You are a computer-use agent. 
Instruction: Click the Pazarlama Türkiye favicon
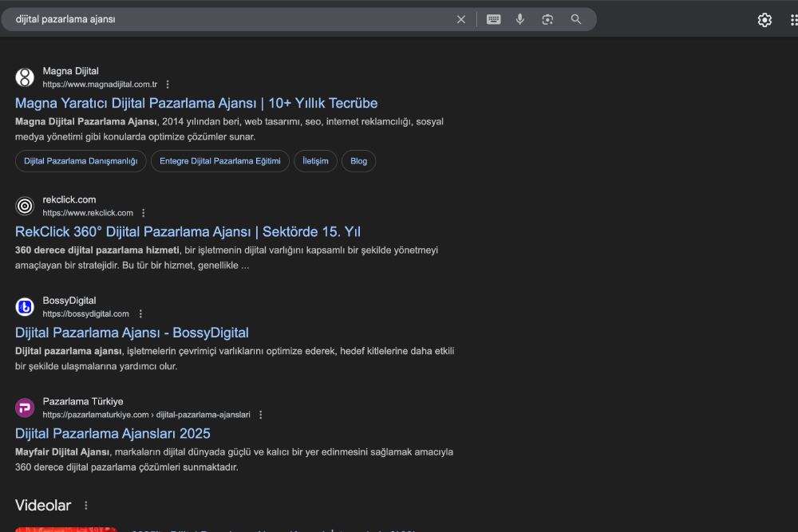pyautogui.click(x=25, y=408)
